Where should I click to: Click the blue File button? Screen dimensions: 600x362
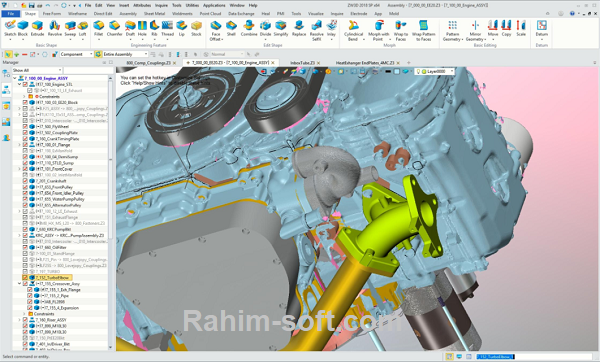click(11, 13)
